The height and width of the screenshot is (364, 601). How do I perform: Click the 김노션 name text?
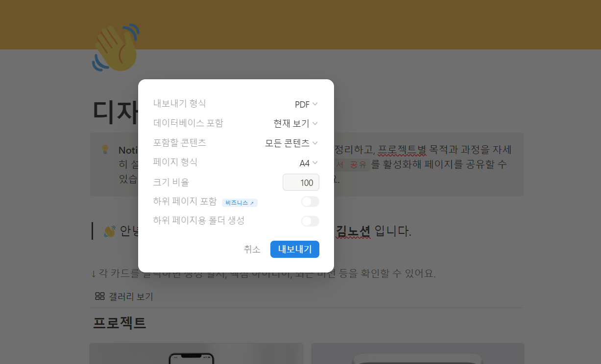353,230
